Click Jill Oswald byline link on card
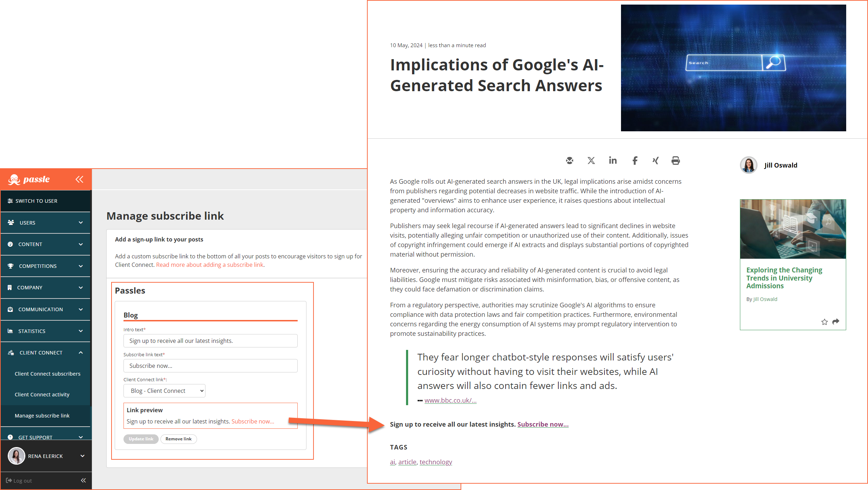The height and width of the screenshot is (490, 868). click(x=765, y=299)
